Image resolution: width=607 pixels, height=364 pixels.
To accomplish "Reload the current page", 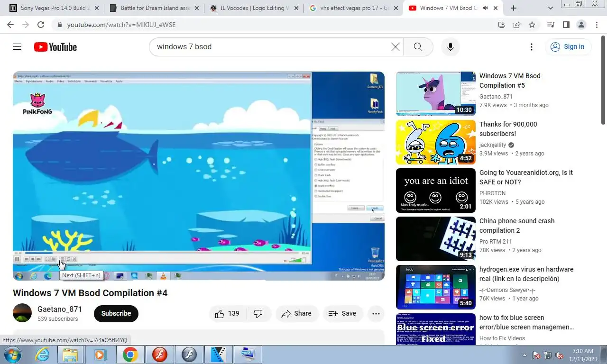I will pyautogui.click(x=41, y=25).
